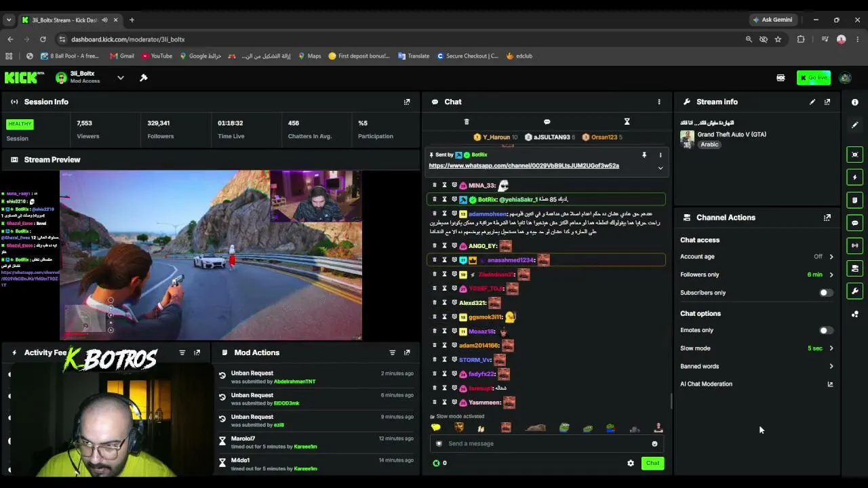Image resolution: width=868 pixels, height=488 pixels.
Task: Open the store icon left of Go live
Action: [781, 78]
